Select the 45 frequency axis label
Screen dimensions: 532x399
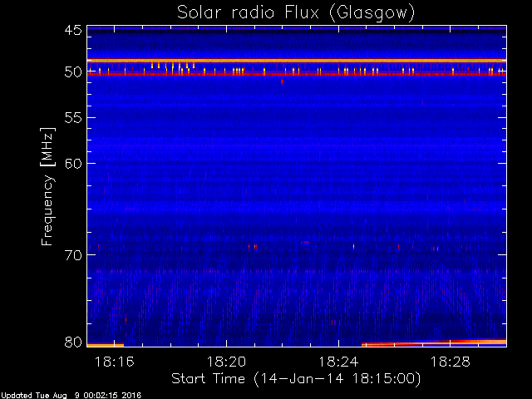coord(73,30)
